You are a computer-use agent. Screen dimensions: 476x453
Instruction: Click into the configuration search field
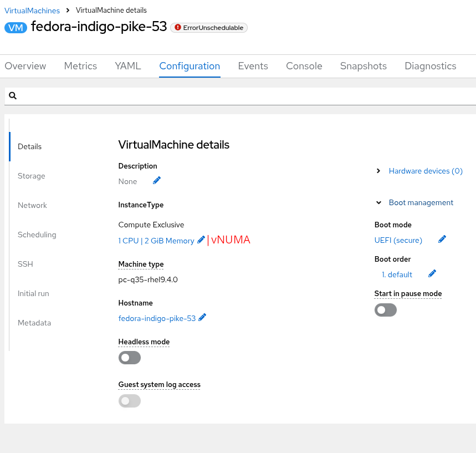(244, 96)
